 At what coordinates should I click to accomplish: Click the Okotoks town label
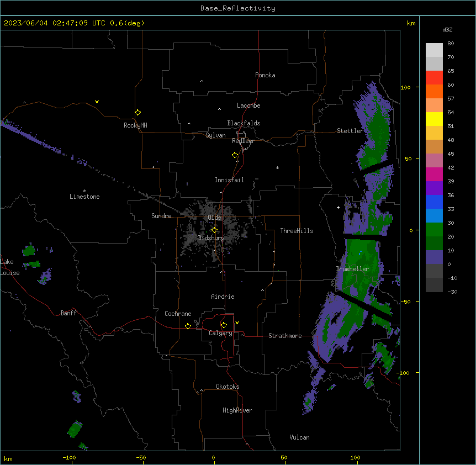point(228,387)
